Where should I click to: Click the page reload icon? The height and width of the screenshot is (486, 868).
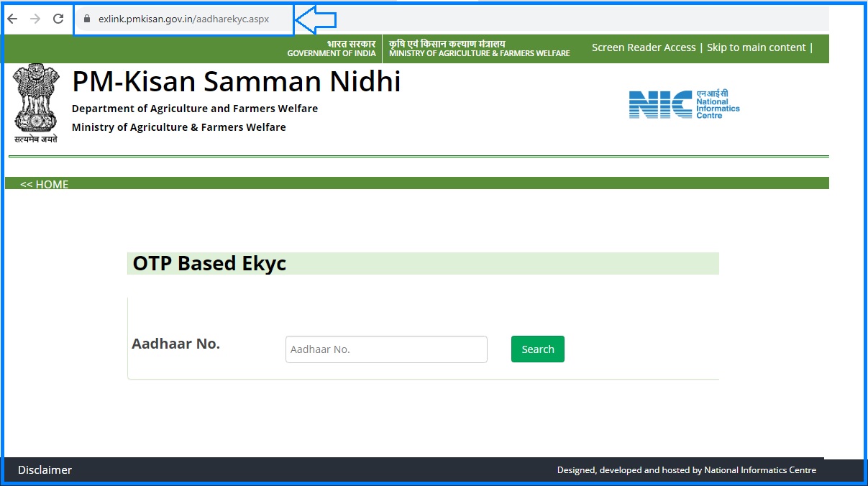click(58, 19)
